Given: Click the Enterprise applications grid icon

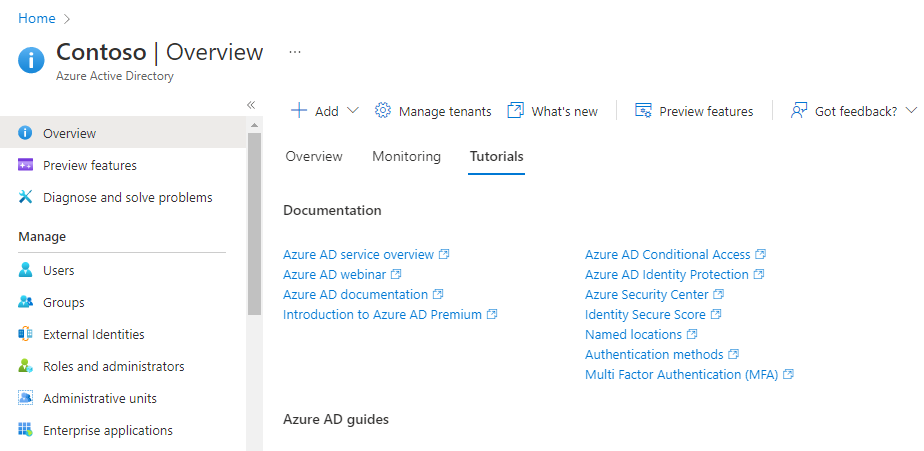Looking at the screenshot, I should (26, 431).
